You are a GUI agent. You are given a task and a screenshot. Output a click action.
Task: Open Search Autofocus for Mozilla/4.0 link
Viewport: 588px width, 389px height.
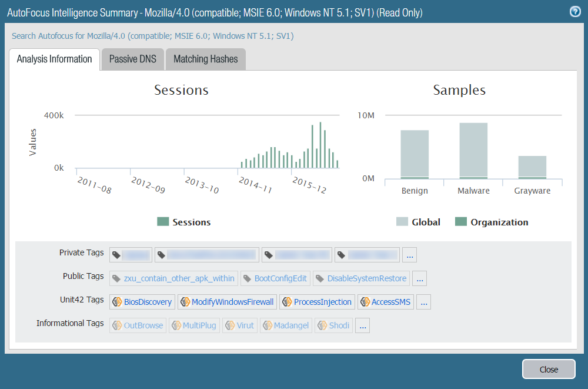(x=153, y=36)
